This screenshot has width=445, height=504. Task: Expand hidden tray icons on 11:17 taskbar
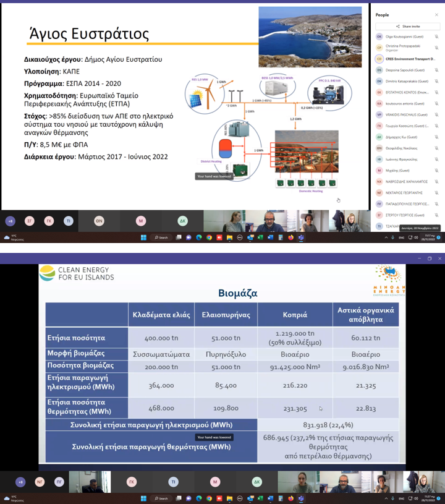click(386, 237)
